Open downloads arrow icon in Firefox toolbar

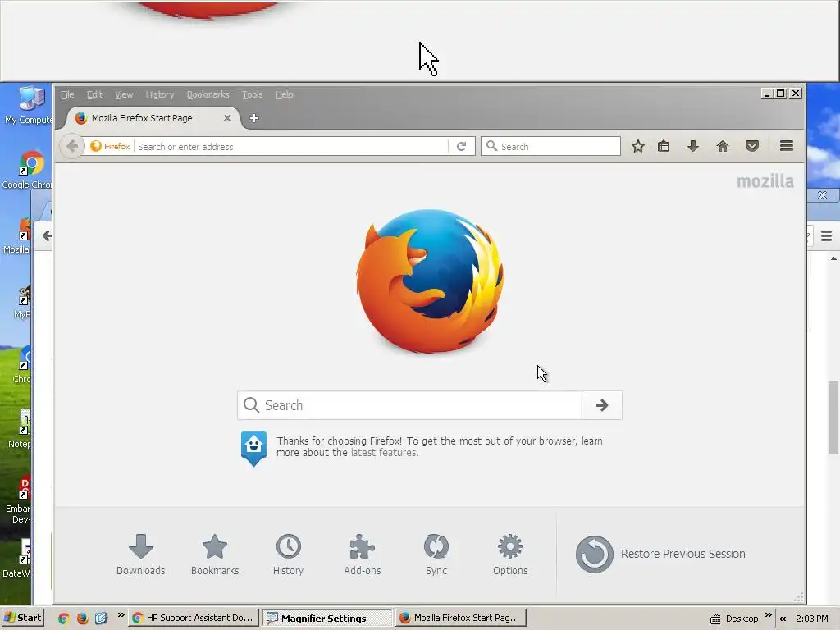click(x=692, y=146)
